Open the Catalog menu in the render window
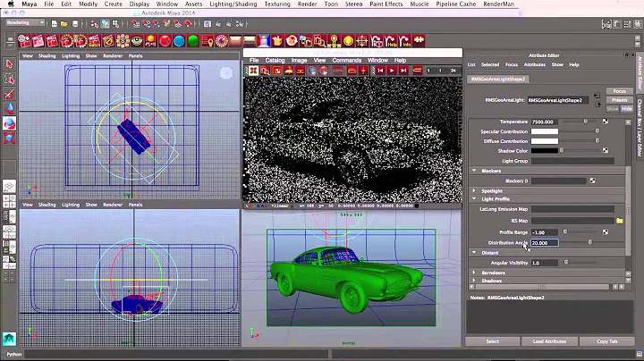The height and width of the screenshot is (361, 644). 275,60
